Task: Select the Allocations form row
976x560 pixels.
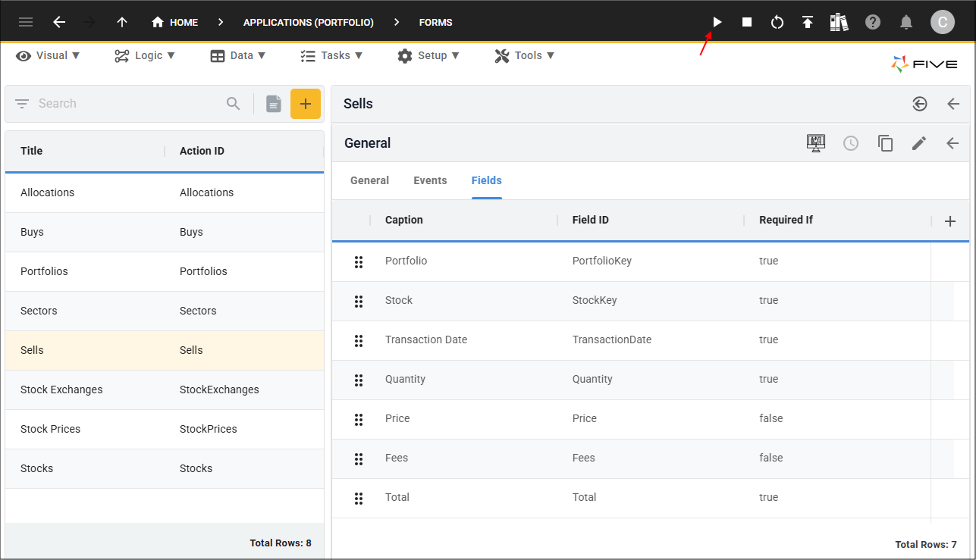Action: (165, 192)
